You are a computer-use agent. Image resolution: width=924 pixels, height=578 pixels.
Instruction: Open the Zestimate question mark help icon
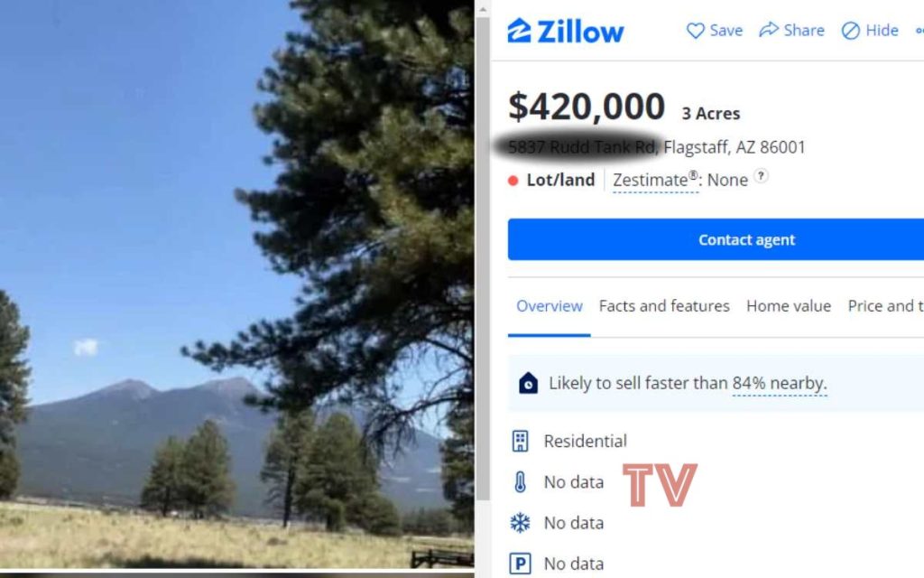coord(762,176)
